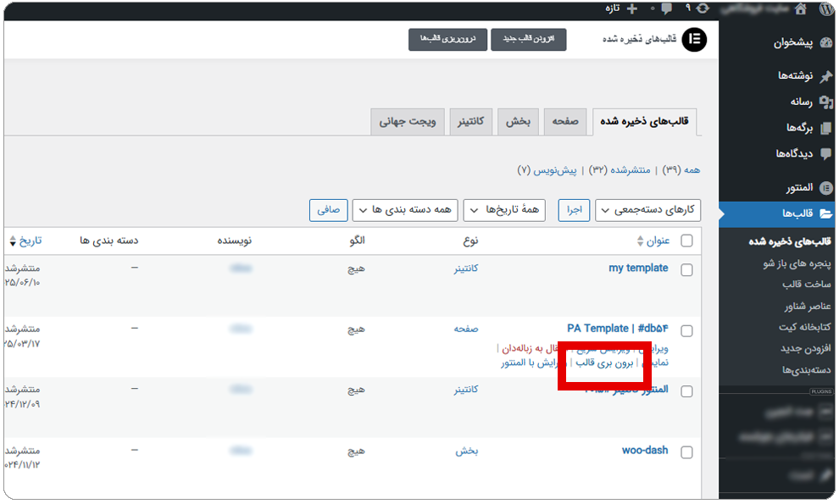Switch to the ویجت جهانی tab
This screenshot has height=504, width=839.
tap(407, 121)
